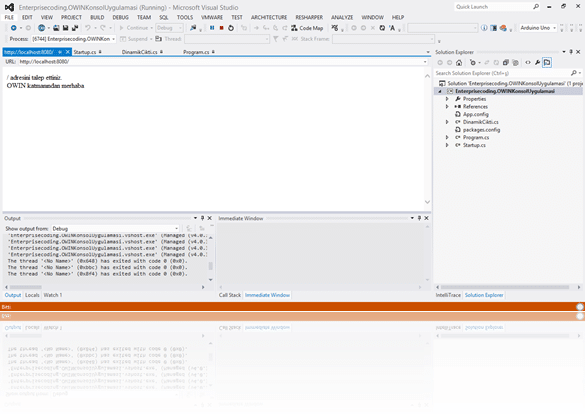Toggle Show All Files in Solution Explorer

515,63
